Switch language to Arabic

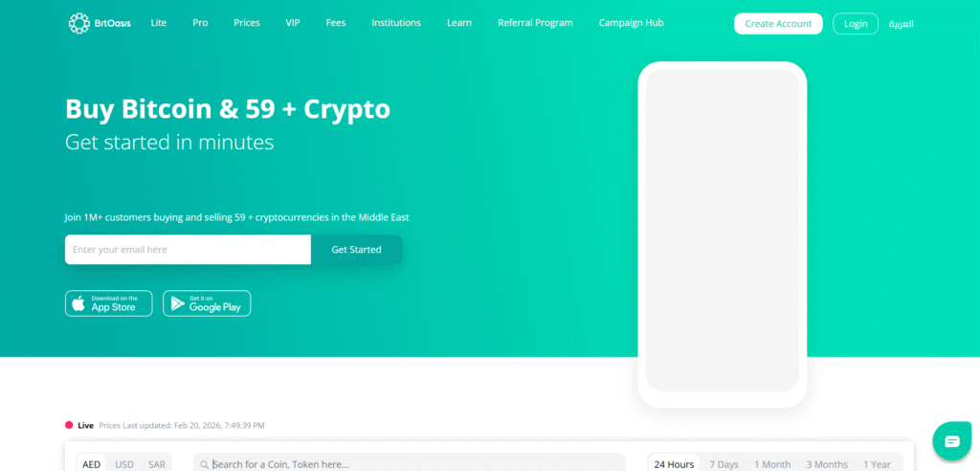point(902,24)
